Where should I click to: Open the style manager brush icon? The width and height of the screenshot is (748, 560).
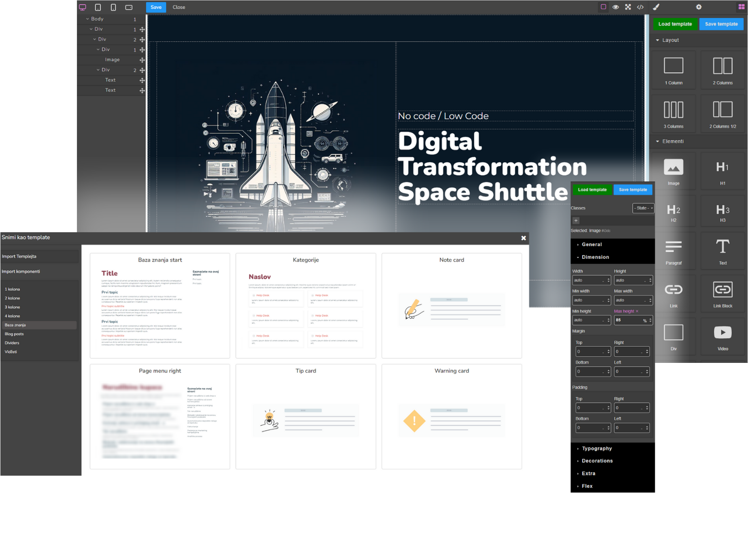pyautogui.click(x=656, y=7)
